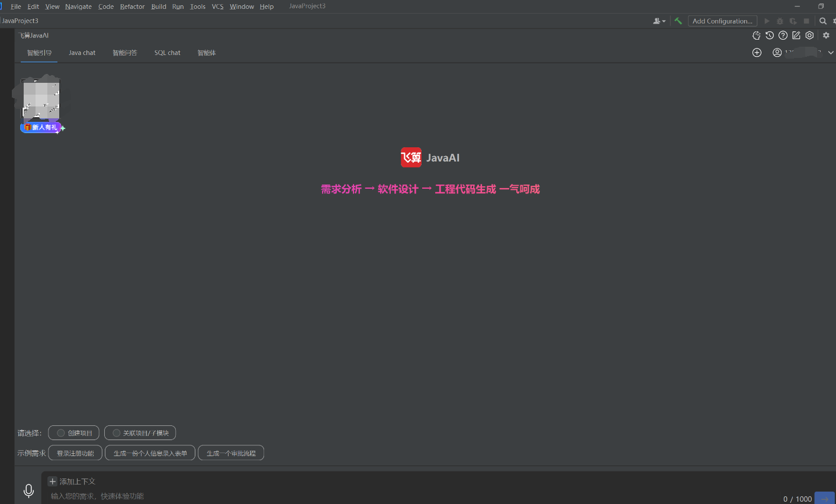This screenshot has width=836, height=504.
Task: Click the red 飞算 JavaAI logo
Action: 411,157
